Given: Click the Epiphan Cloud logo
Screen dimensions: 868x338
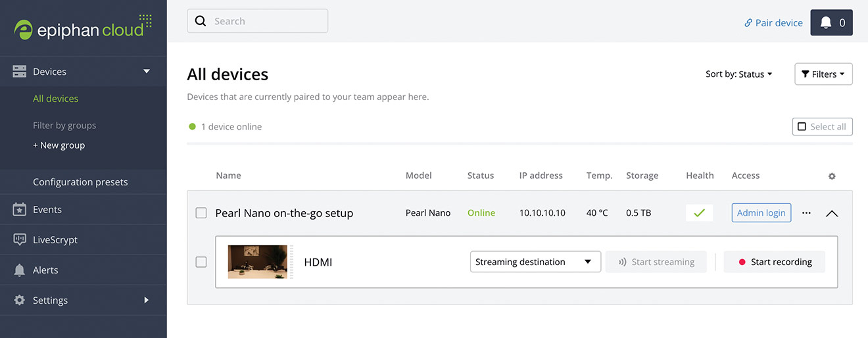Looking at the screenshot, I should (x=84, y=28).
